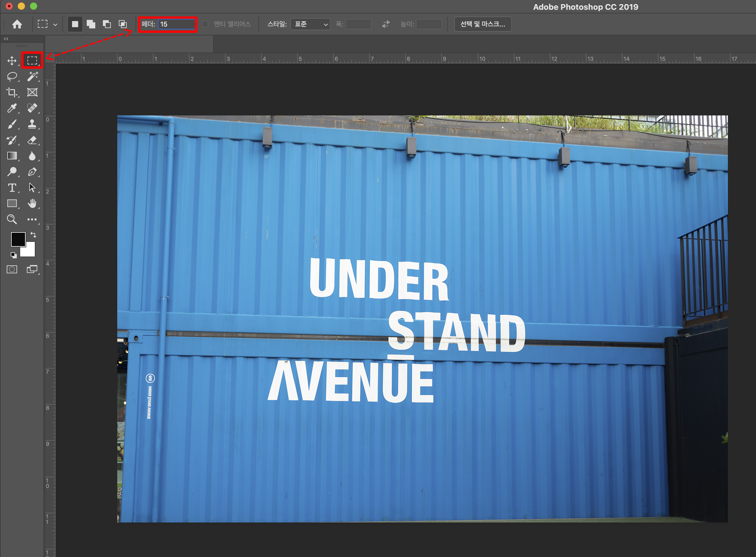This screenshot has height=557, width=756.
Task: Select the Hand tool
Action: 32,204
